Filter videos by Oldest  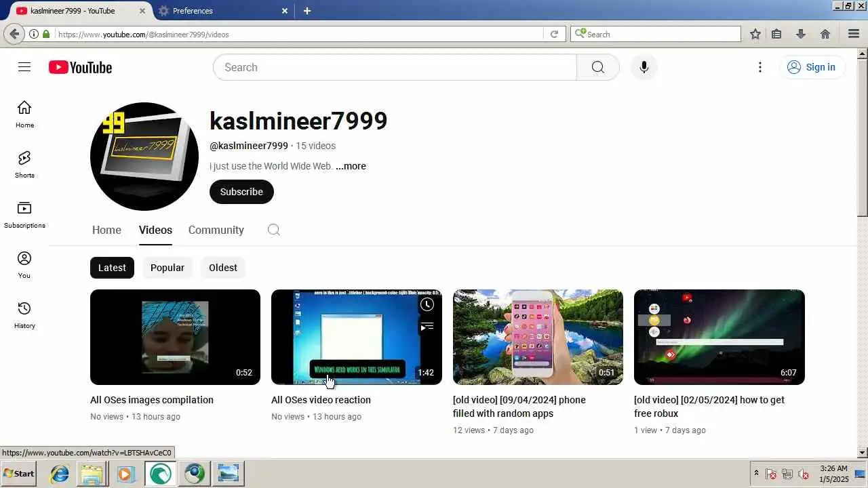[x=223, y=268]
